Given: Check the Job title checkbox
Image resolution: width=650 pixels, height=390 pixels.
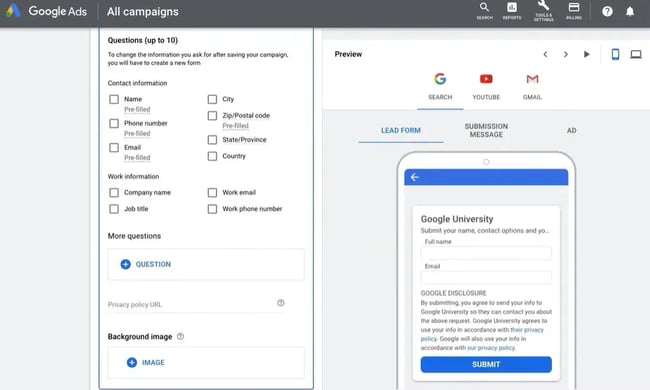Looking at the screenshot, I should (x=114, y=209).
